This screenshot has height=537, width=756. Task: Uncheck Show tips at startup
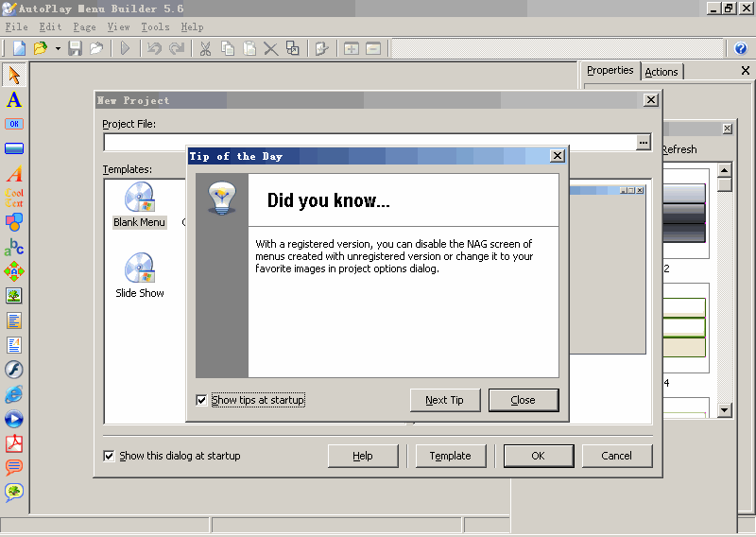(x=201, y=400)
